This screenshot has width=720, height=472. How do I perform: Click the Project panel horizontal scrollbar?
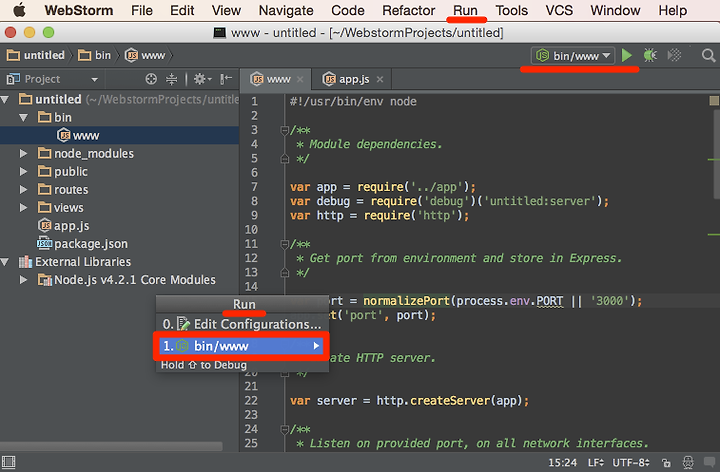coord(111,446)
